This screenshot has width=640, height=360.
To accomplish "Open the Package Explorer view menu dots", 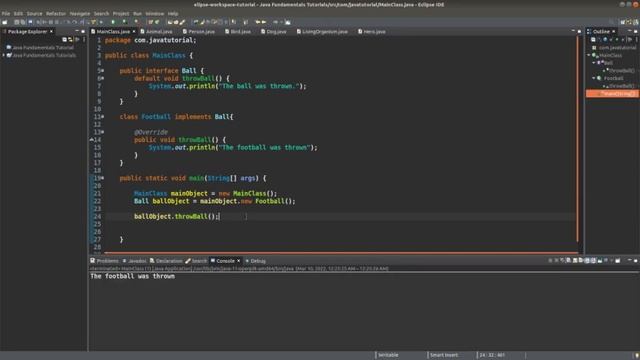I will (x=84, y=40).
